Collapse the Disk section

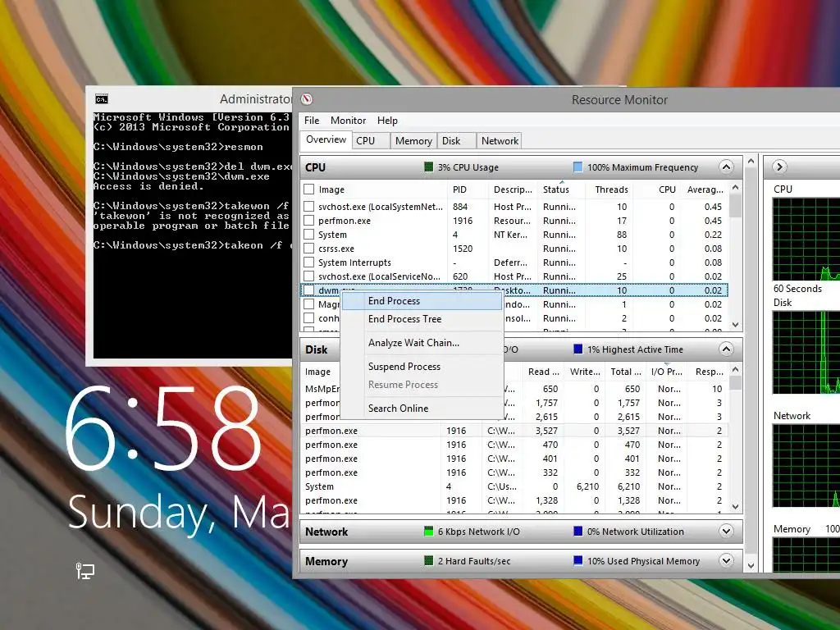(x=726, y=349)
